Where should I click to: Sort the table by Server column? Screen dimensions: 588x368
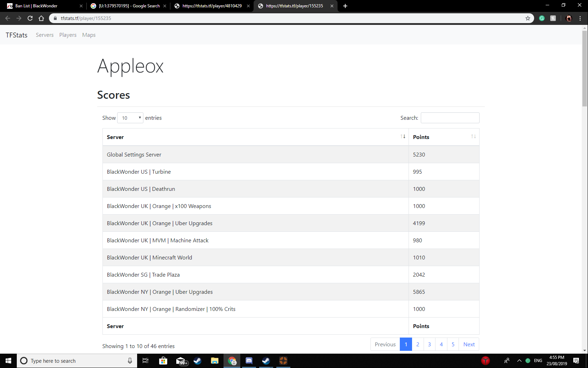[x=255, y=137]
